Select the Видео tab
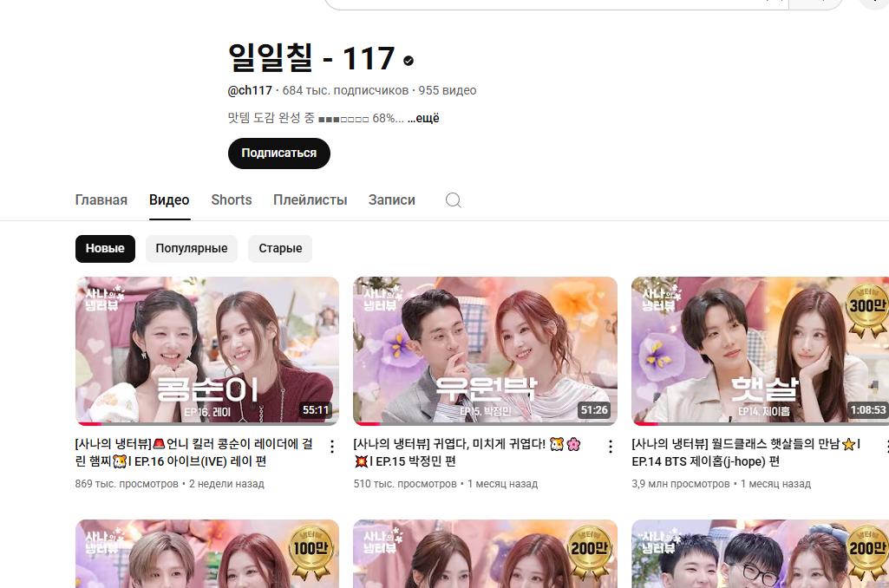889x588 pixels. point(169,200)
